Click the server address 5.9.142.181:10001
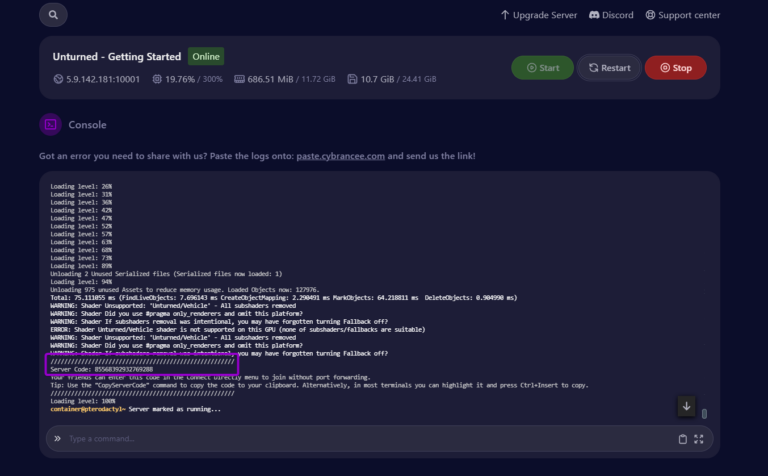768x476 pixels. [103, 79]
